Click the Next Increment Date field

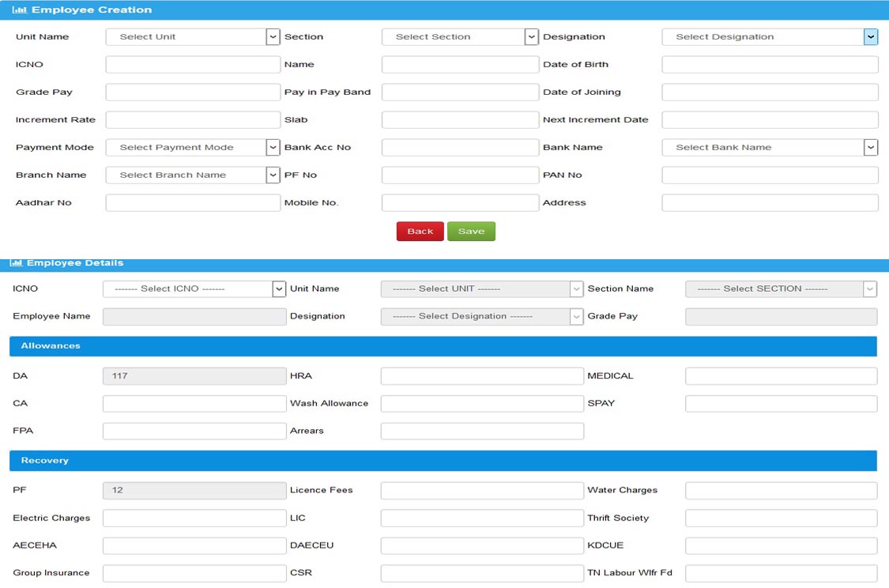[769, 120]
